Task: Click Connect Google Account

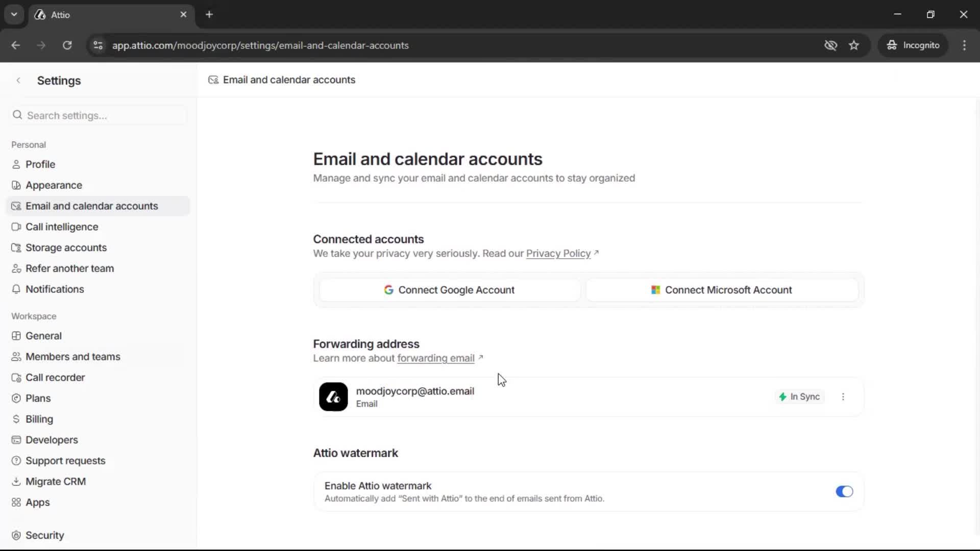Action: coord(449,290)
